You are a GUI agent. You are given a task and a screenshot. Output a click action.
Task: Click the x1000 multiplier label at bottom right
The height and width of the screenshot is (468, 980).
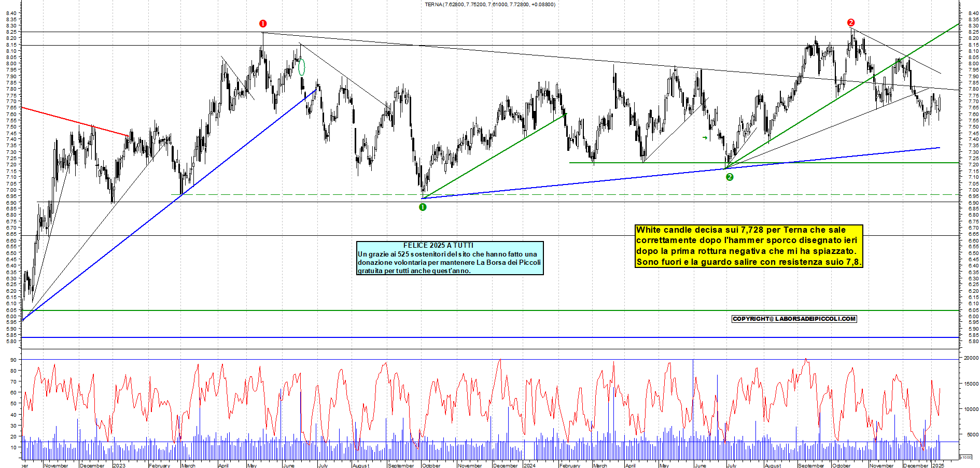tap(965, 457)
